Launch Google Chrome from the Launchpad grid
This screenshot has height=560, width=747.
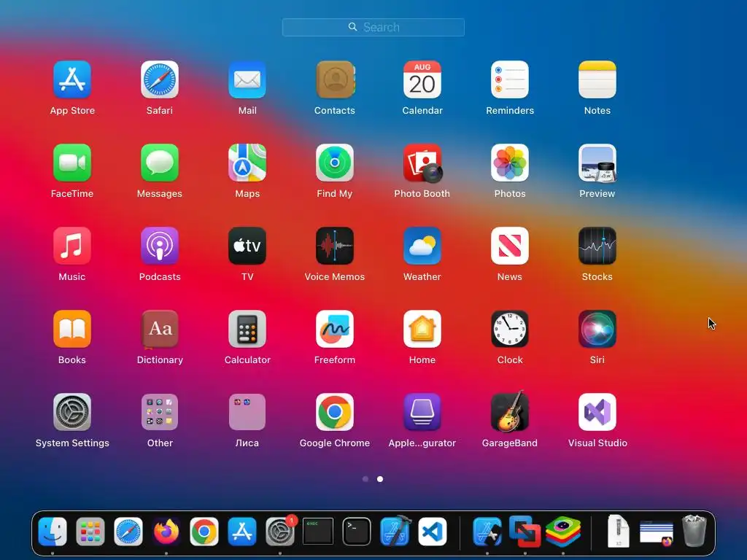coord(335,412)
